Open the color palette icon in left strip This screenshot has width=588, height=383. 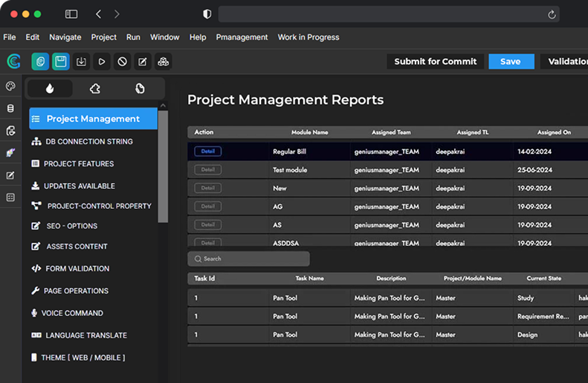click(10, 87)
